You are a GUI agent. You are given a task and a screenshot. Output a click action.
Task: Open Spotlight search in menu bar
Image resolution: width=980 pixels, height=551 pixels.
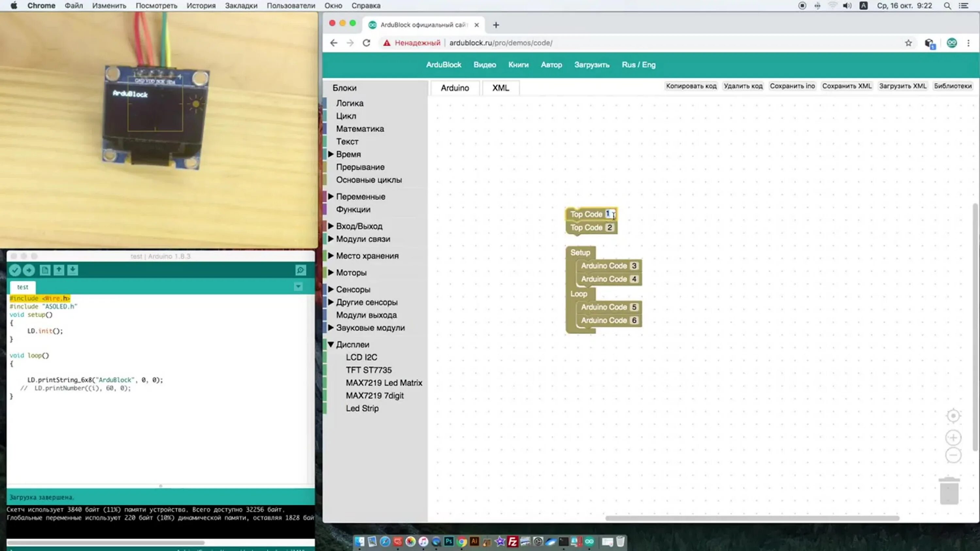click(x=948, y=6)
